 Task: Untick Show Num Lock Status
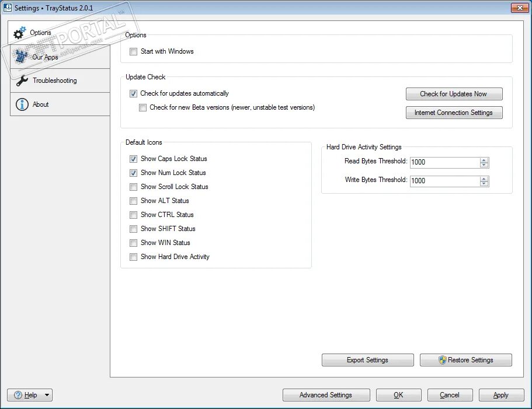click(x=133, y=173)
